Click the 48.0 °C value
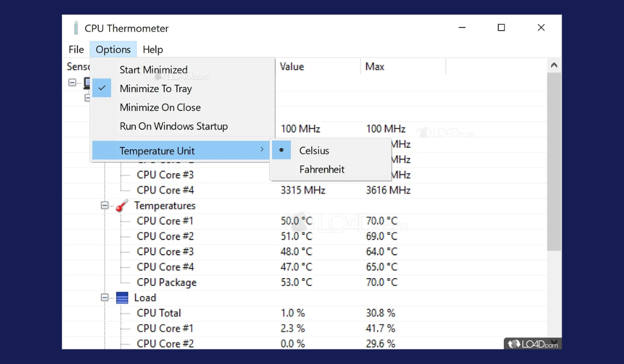The height and width of the screenshot is (364, 624). point(296,252)
